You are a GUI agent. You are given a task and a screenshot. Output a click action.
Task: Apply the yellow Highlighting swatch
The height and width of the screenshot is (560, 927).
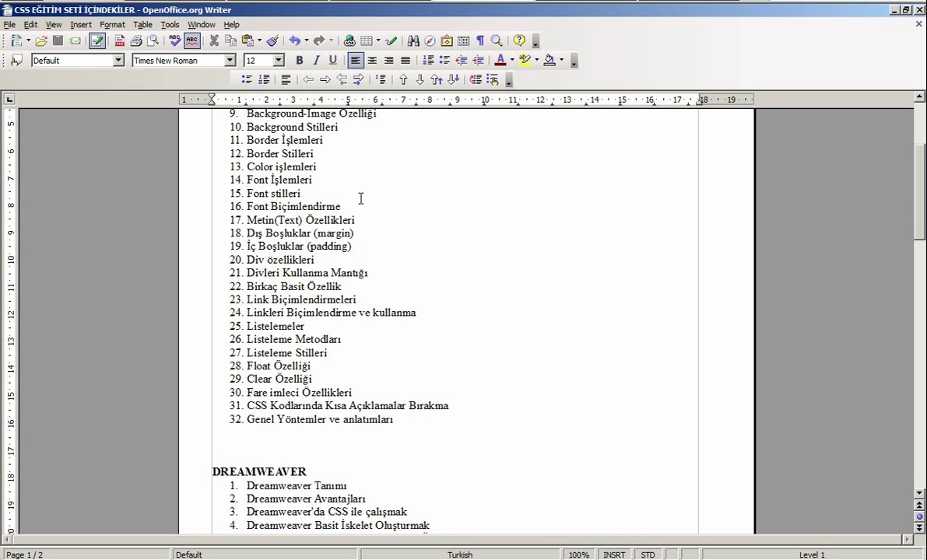525,60
